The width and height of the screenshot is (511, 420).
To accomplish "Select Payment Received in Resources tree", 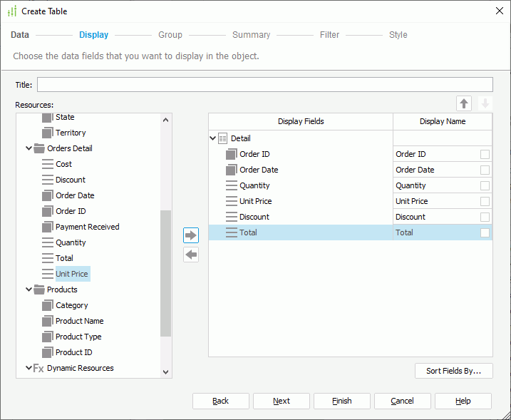I will pyautogui.click(x=88, y=227).
